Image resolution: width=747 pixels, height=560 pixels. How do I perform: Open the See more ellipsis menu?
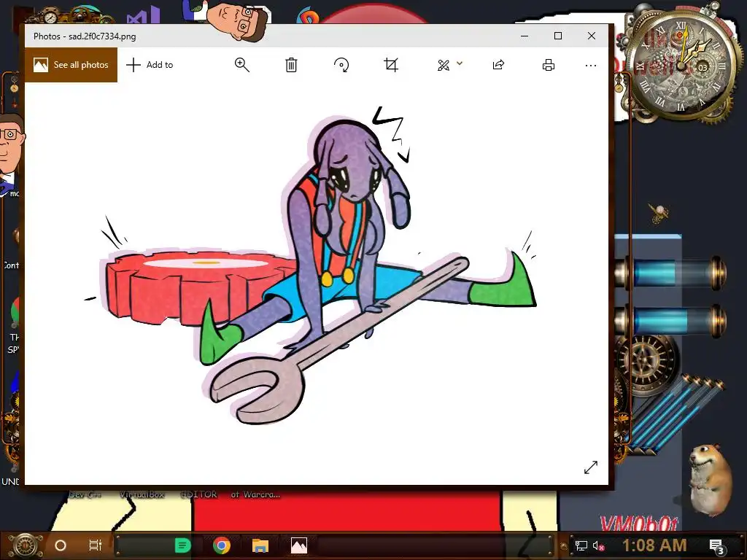(x=591, y=65)
